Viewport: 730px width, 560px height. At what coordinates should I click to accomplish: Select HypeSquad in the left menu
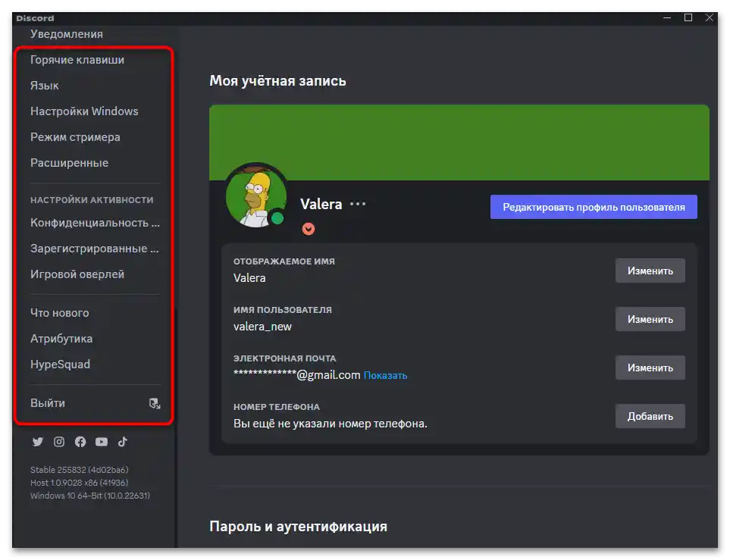(x=61, y=364)
